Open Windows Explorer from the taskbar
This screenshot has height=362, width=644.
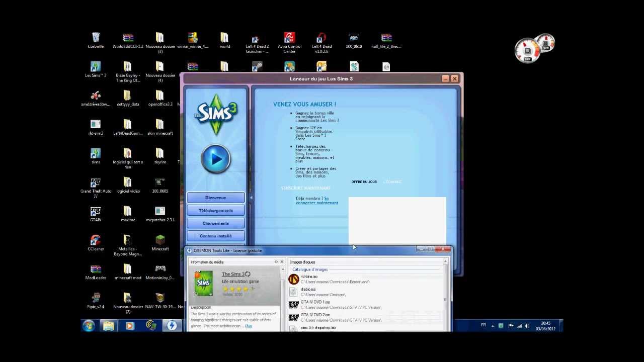tap(109, 326)
